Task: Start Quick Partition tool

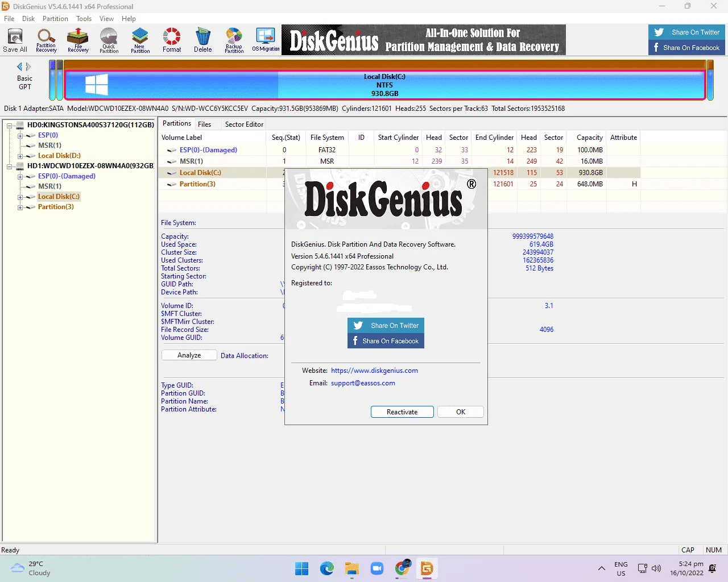Action: click(109, 40)
